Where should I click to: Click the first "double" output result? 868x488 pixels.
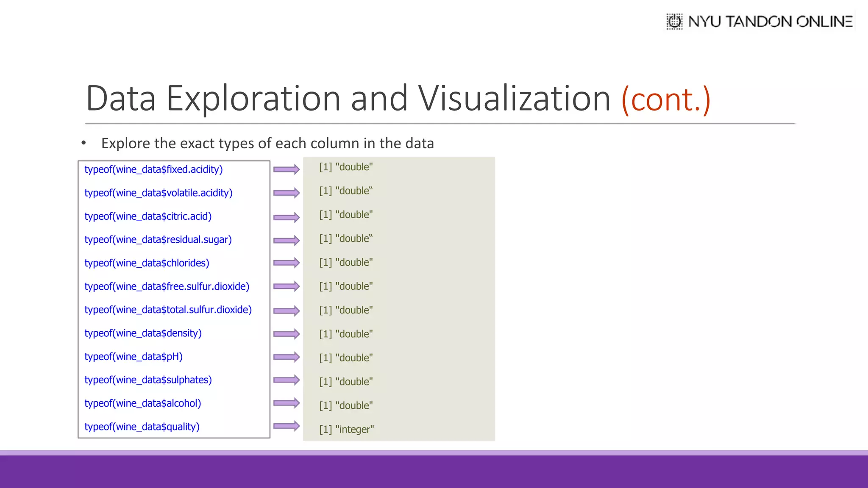point(346,167)
